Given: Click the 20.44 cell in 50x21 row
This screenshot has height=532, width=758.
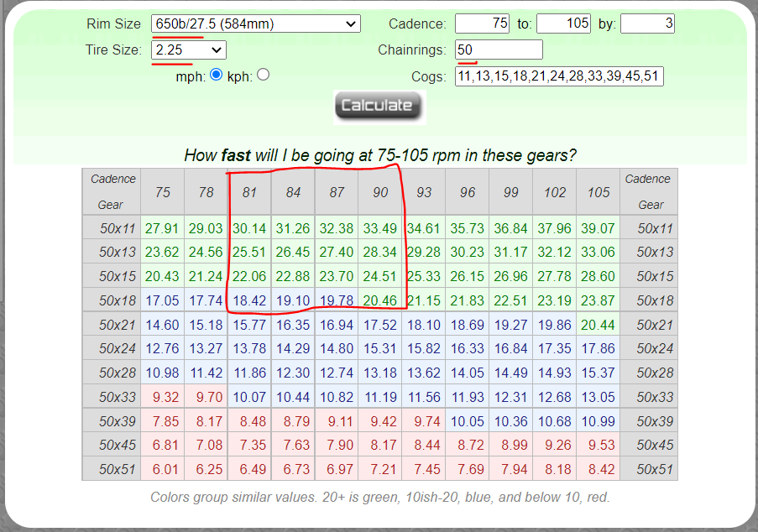Looking at the screenshot, I should [599, 325].
